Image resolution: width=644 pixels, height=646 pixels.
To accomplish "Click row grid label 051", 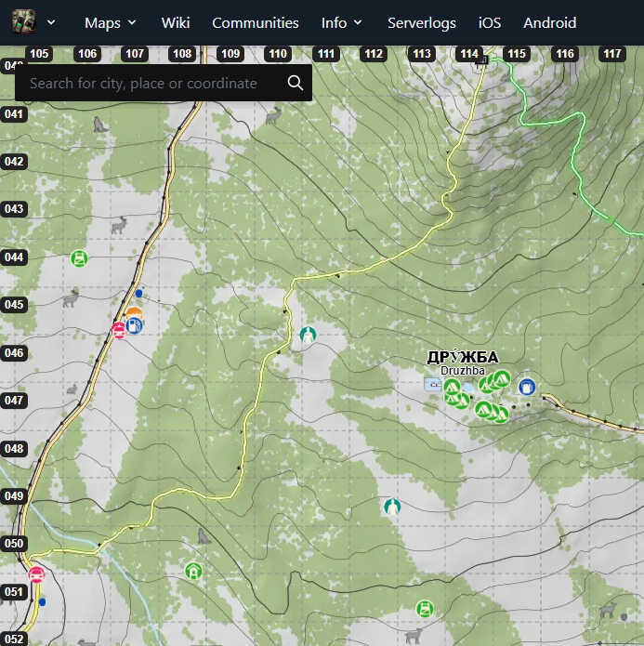I will [14, 591].
